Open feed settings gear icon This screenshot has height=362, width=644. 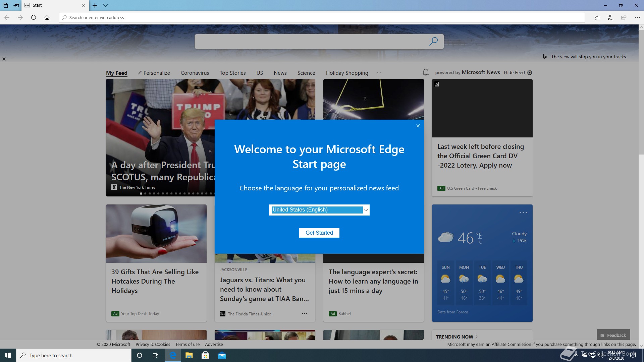[529, 72]
